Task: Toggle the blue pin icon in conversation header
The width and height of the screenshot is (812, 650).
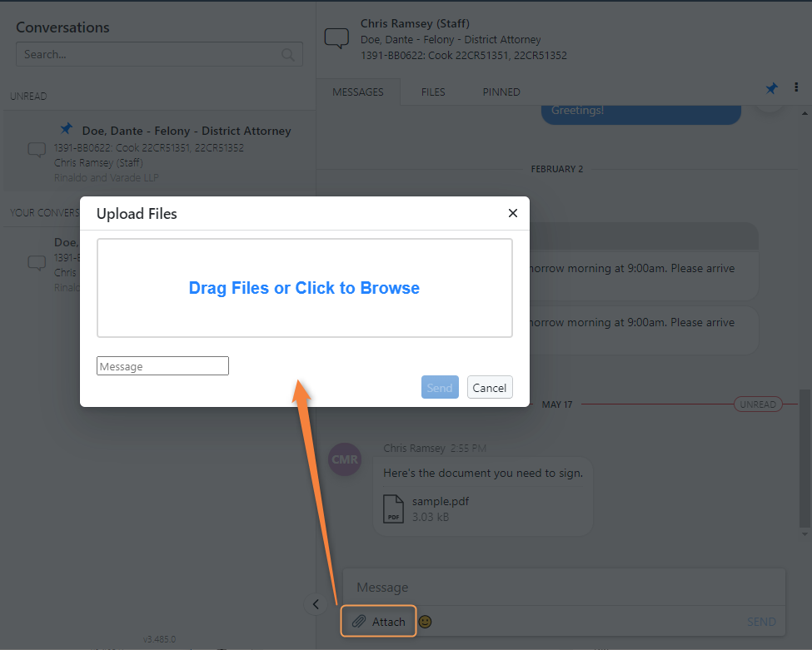Action: pyautogui.click(x=771, y=88)
